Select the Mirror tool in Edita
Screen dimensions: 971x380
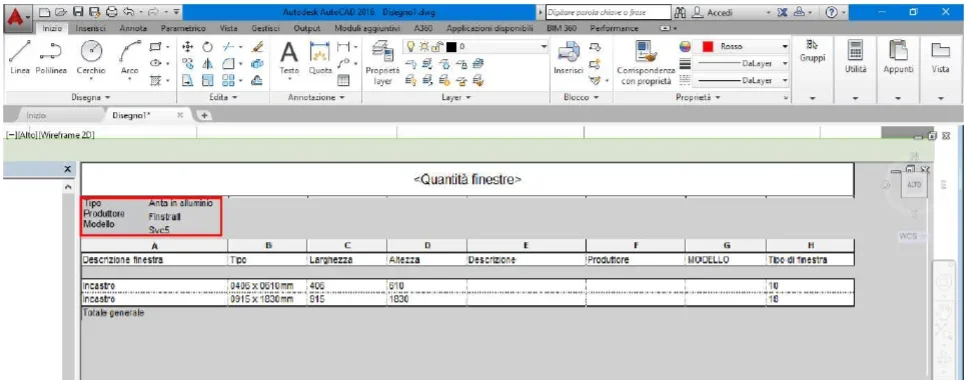point(207,63)
